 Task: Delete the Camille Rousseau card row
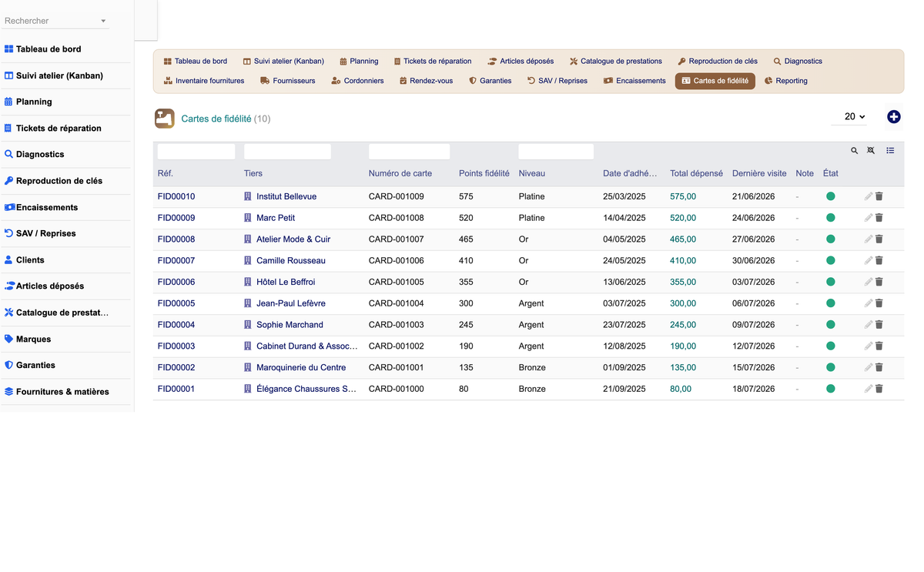click(x=879, y=261)
